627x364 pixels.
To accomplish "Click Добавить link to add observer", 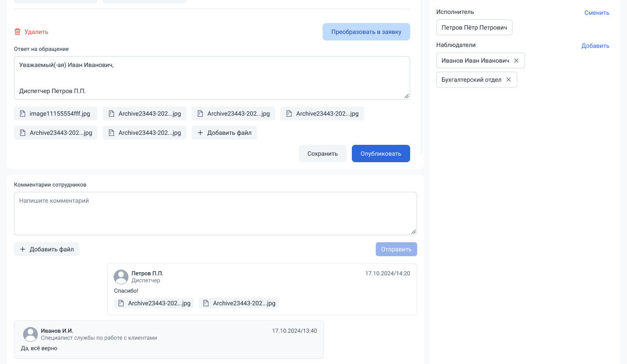I will point(595,46).
